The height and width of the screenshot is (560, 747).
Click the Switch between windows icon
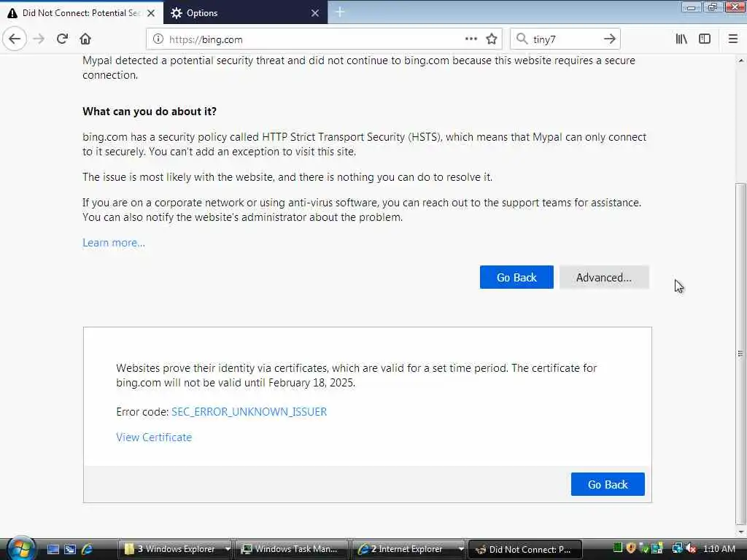click(x=70, y=549)
